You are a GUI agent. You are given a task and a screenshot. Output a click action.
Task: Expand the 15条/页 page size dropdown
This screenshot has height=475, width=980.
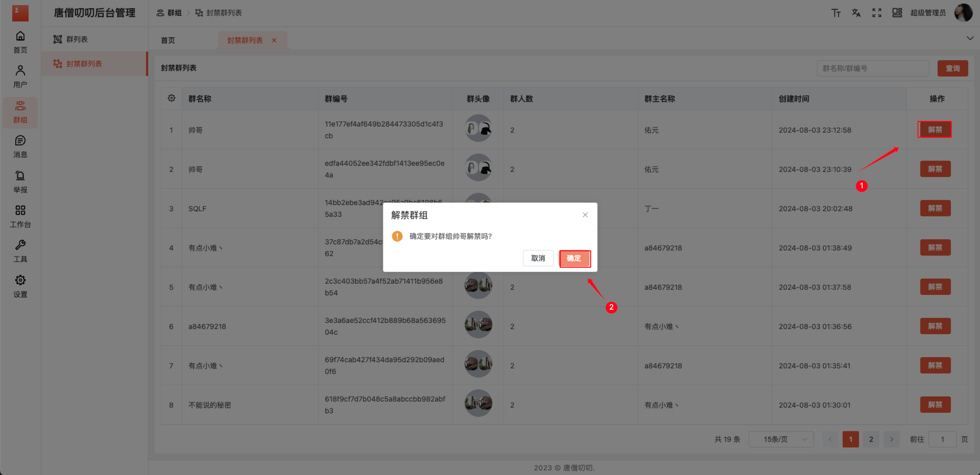point(781,439)
